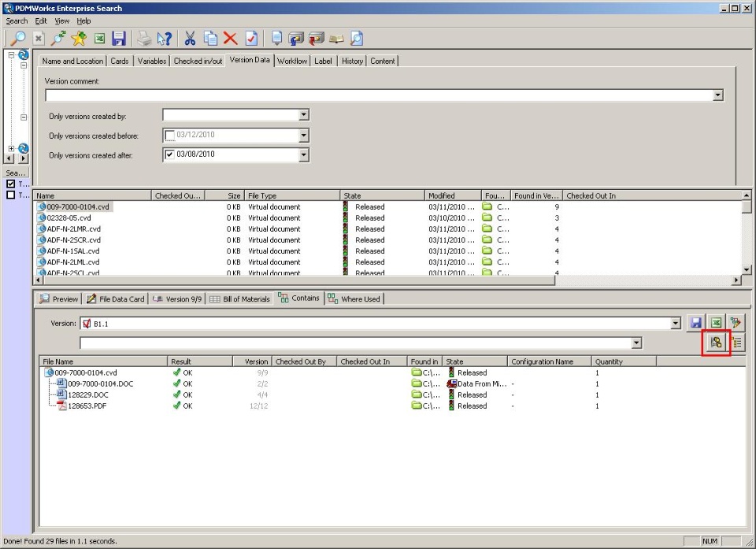Viewport: 756px width, 549px height.
Task: Open the Version B1.1 dropdown
Action: (x=676, y=323)
